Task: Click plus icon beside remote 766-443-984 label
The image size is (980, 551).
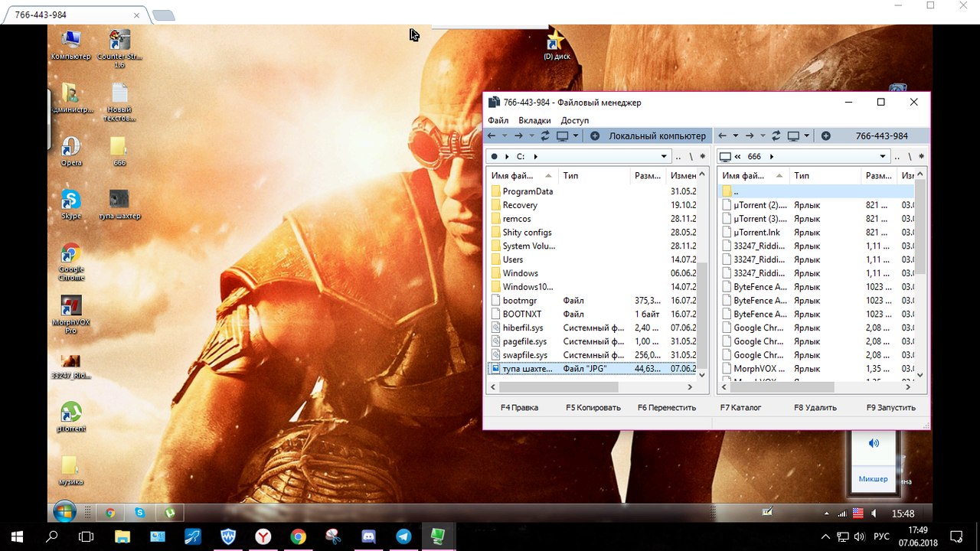Action: coord(825,136)
